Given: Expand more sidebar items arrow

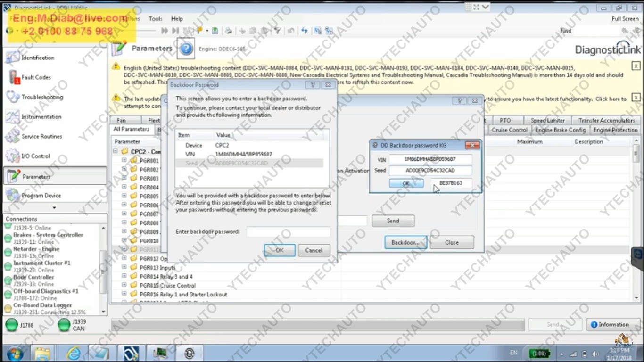Looking at the screenshot, I should tap(54, 208).
